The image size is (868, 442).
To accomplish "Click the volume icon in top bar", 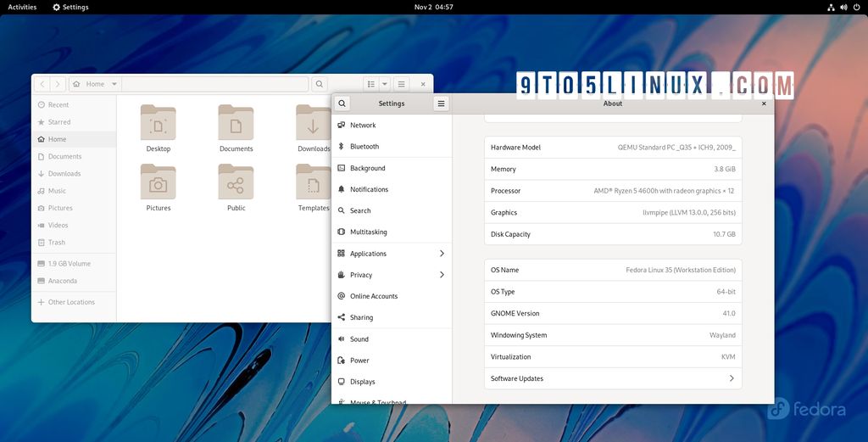I will point(843,7).
